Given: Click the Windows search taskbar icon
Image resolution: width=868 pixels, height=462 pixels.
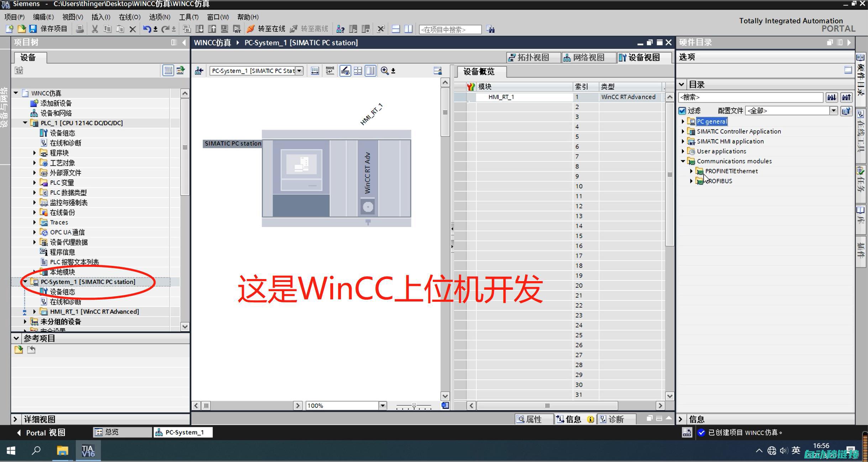Looking at the screenshot, I should pos(36,451).
